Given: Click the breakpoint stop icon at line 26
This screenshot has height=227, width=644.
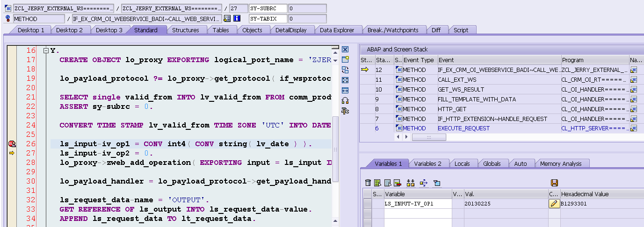Looking at the screenshot, I should click(12, 144).
